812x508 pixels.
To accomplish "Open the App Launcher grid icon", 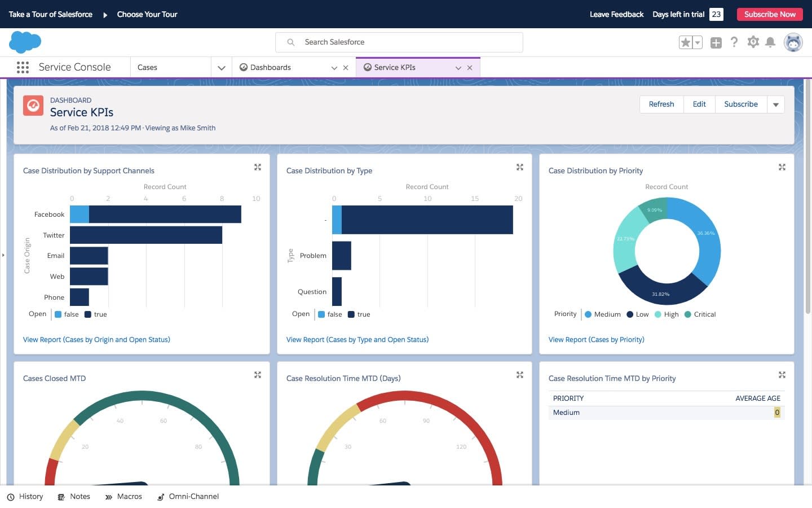I will click(23, 67).
